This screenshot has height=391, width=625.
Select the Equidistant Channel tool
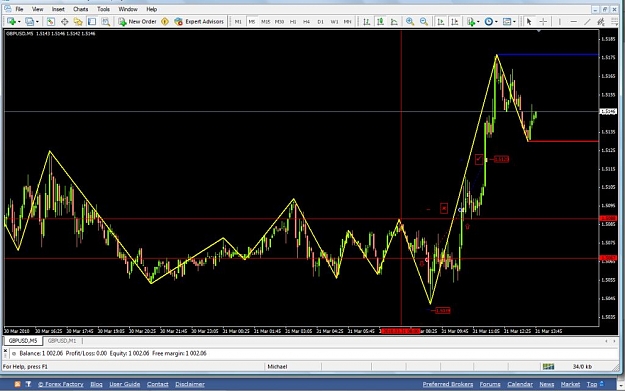[x=601, y=22]
